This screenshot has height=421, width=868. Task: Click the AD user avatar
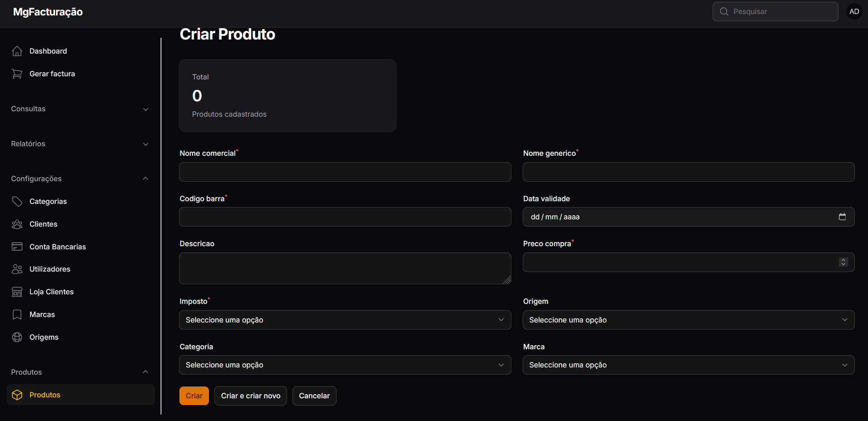click(854, 12)
